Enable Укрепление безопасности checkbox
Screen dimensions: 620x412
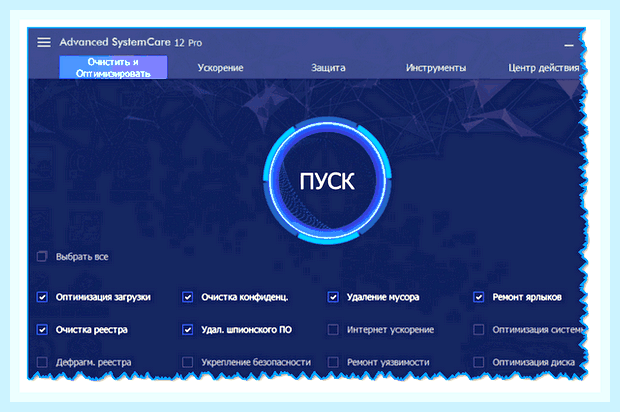(x=187, y=362)
